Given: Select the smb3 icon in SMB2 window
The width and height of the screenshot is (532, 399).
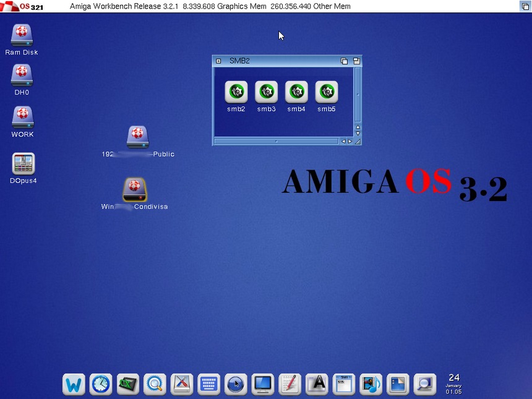Looking at the screenshot, I should pos(266,92).
